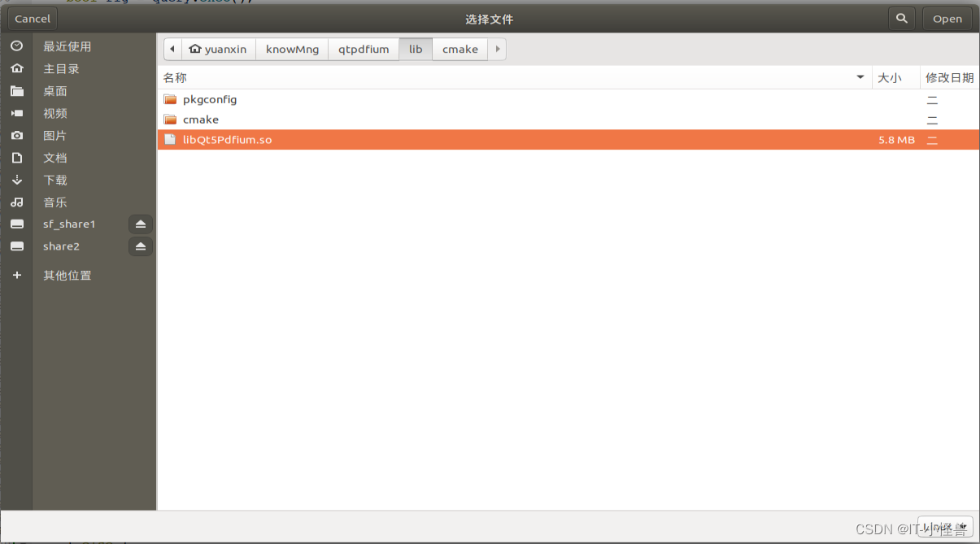Click the Cancel button
This screenshot has width=980, height=544.
(x=31, y=18)
